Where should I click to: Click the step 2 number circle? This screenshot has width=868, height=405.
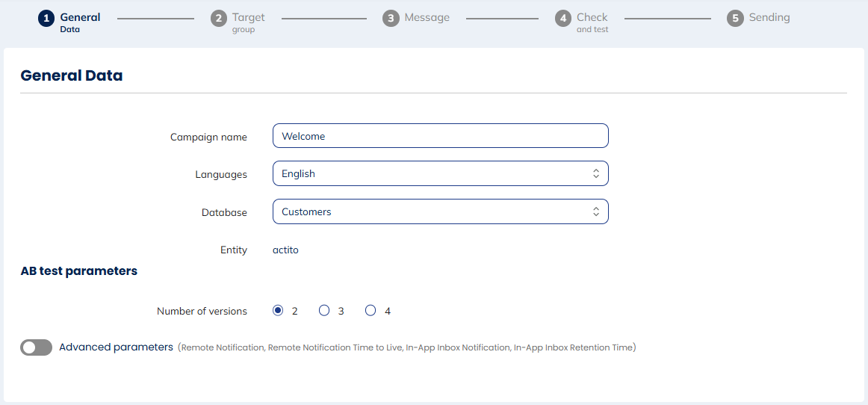pyautogui.click(x=218, y=19)
